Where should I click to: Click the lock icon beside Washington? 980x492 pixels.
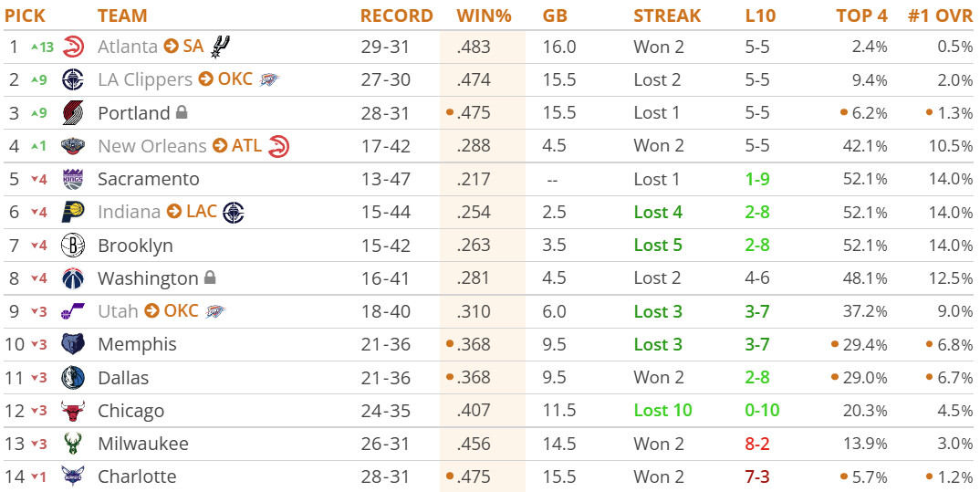coord(210,277)
